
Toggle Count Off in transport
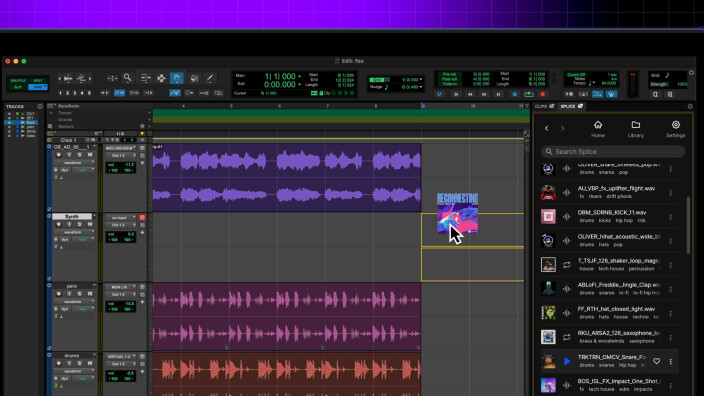[x=576, y=75]
